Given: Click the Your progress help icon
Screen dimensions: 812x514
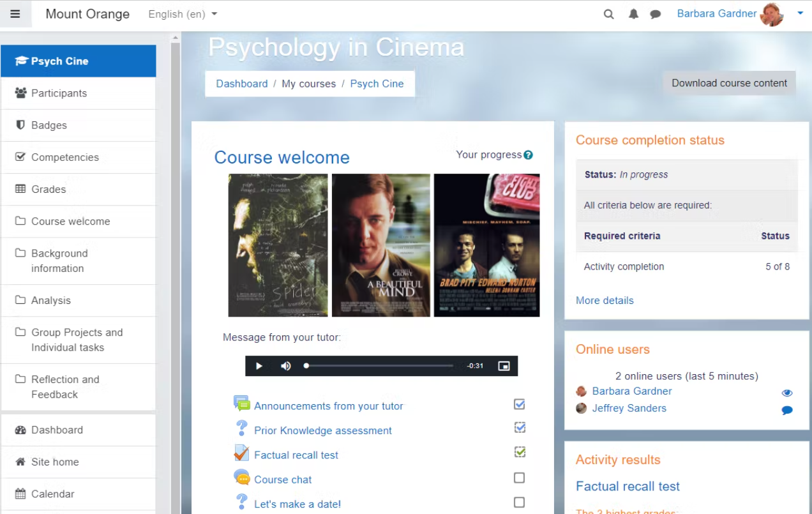Looking at the screenshot, I should tap(528, 155).
